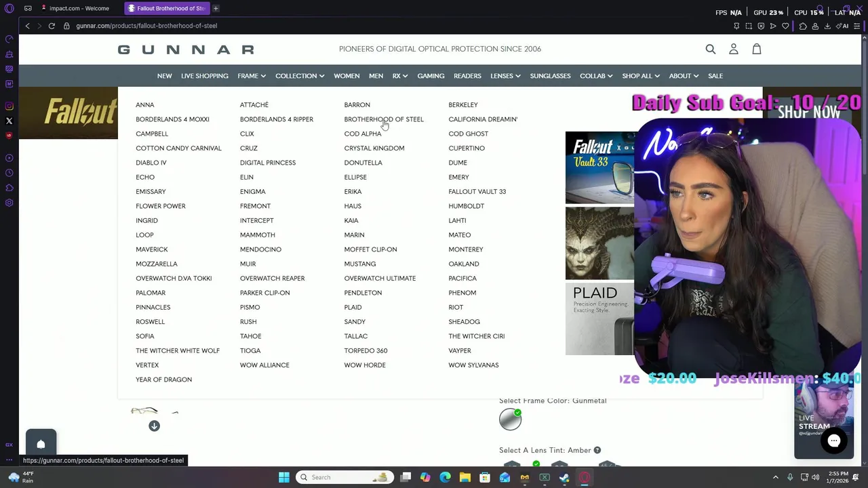Open the LIVE SHOPPING menu item
Image resolution: width=868 pixels, height=488 pixels.
tap(205, 76)
